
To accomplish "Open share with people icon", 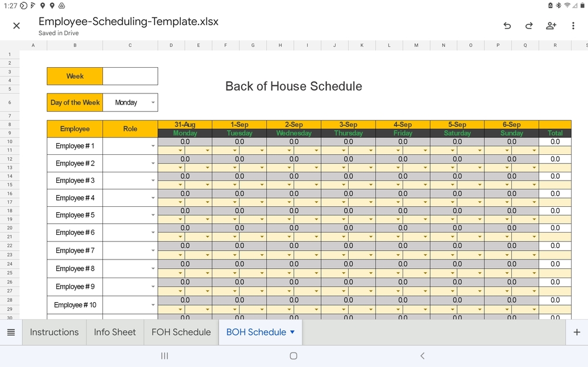I will click(551, 26).
